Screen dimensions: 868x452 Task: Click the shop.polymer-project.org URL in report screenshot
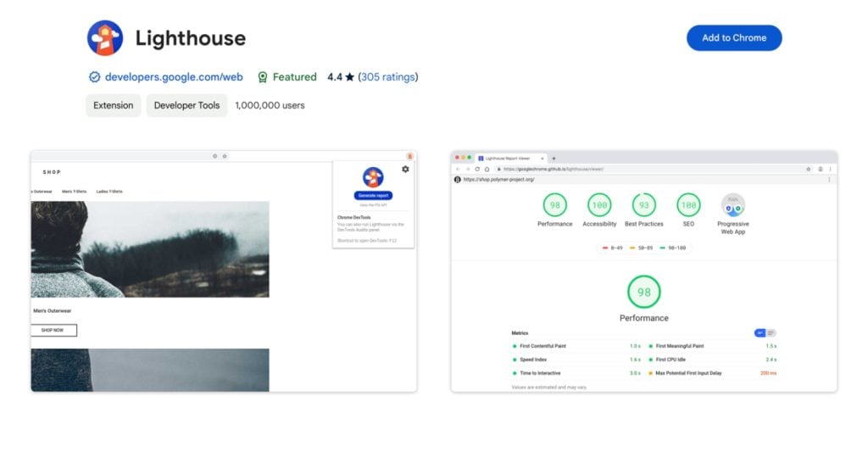tap(498, 180)
